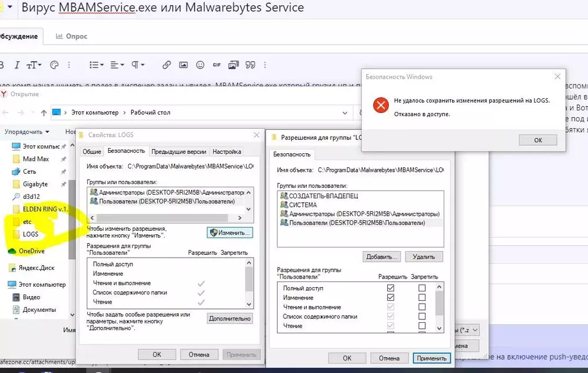The image size is (588, 373).
Task: Uncheck the Изменение permission checkbox
Action: click(x=391, y=297)
